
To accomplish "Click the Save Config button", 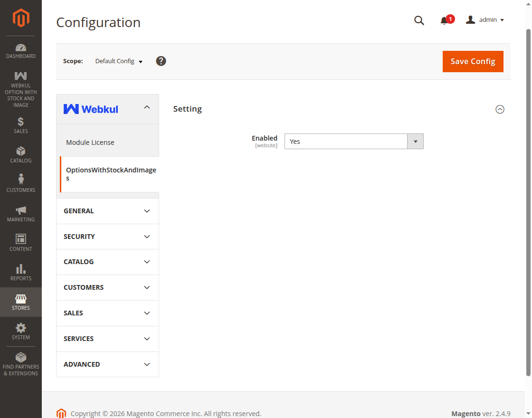I will click(473, 61).
